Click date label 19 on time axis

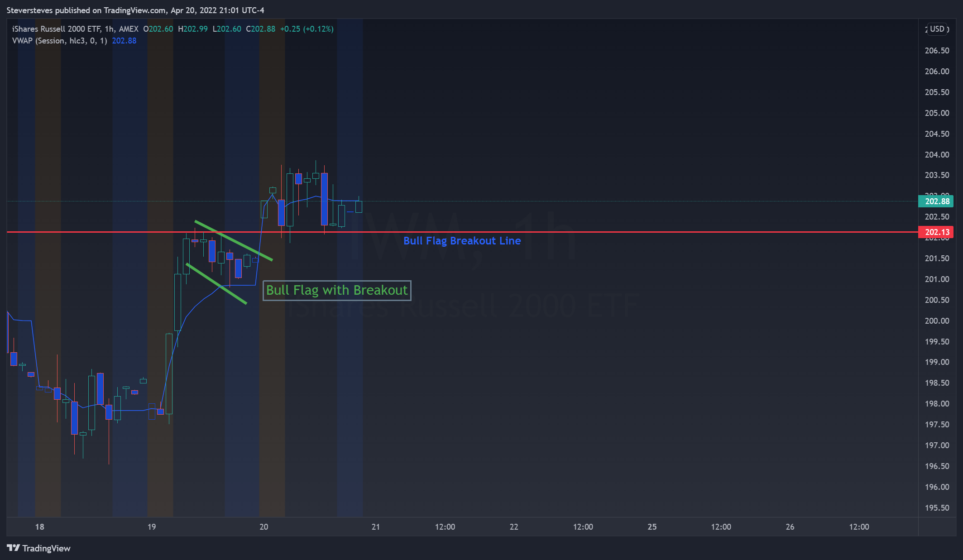click(x=152, y=527)
